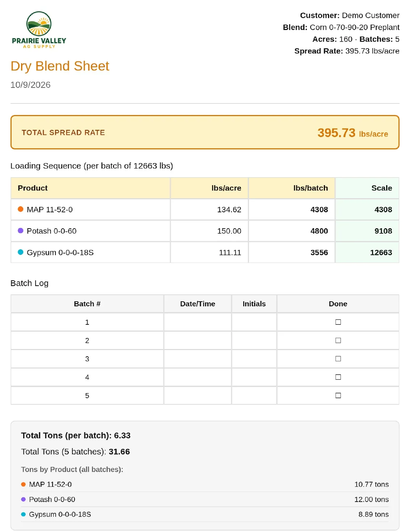The width and height of the screenshot is (405, 532).
Task: Click the orange dot beside MAP in Loading Sequence
Action: pos(21,209)
